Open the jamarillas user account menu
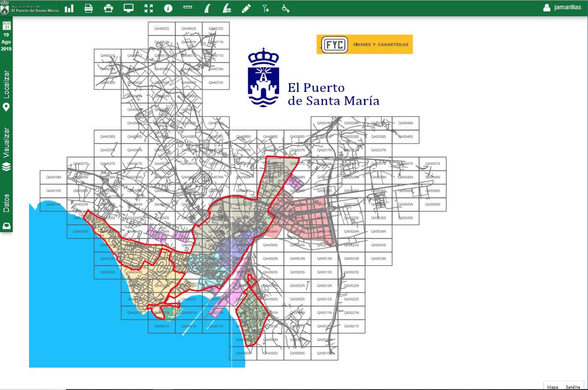 [x=562, y=7]
